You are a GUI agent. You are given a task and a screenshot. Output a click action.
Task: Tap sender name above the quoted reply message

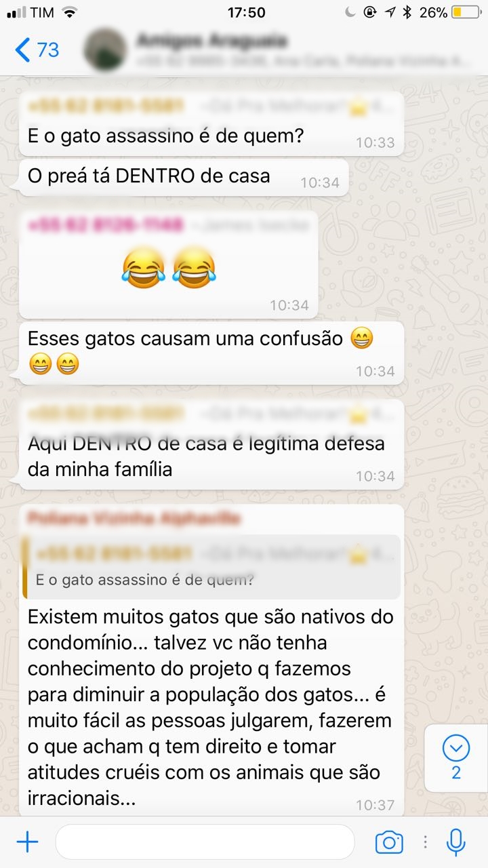[134, 519]
